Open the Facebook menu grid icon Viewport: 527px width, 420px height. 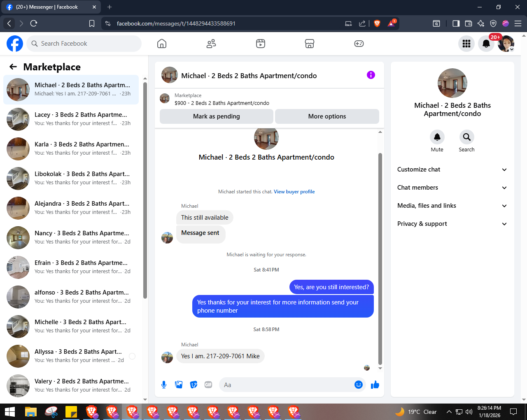tap(466, 44)
